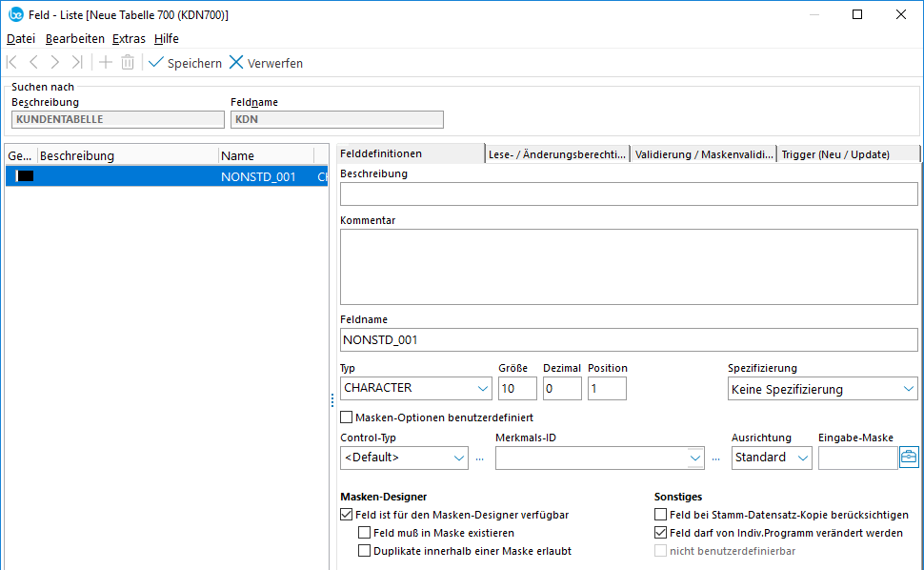Delete record using trash can icon

click(128, 63)
